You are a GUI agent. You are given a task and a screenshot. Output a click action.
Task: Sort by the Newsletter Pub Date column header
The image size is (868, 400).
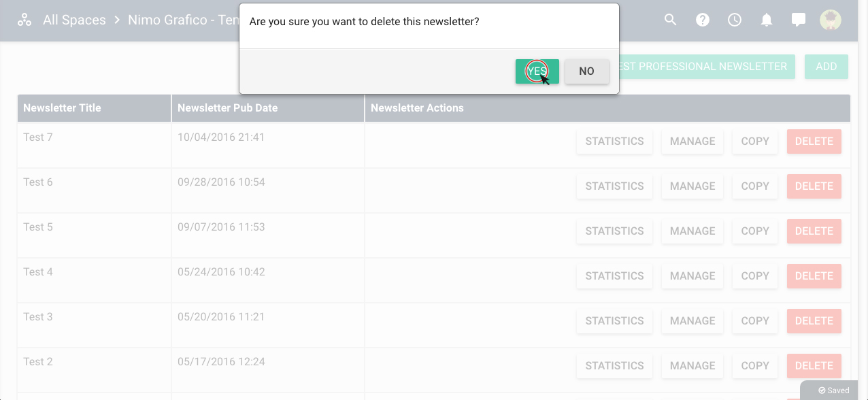(228, 107)
